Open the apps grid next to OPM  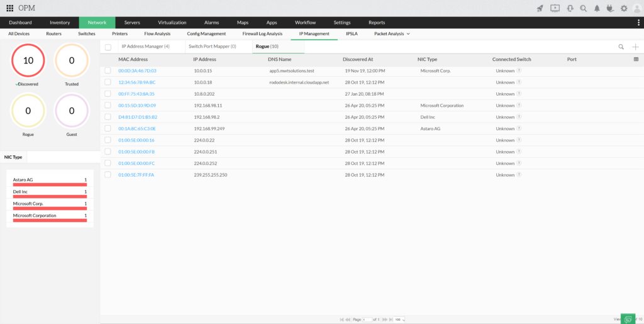pyautogui.click(x=9, y=8)
